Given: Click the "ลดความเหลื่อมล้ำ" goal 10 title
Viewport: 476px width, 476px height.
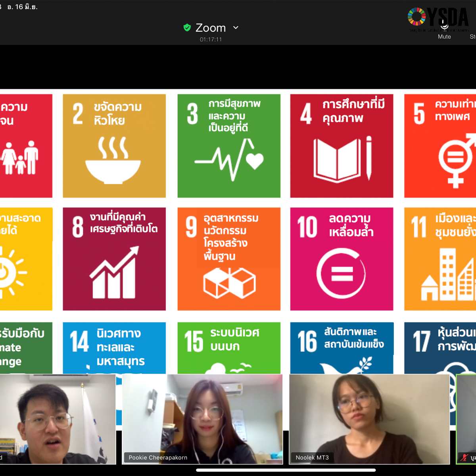Looking at the screenshot, I should click(351, 225).
